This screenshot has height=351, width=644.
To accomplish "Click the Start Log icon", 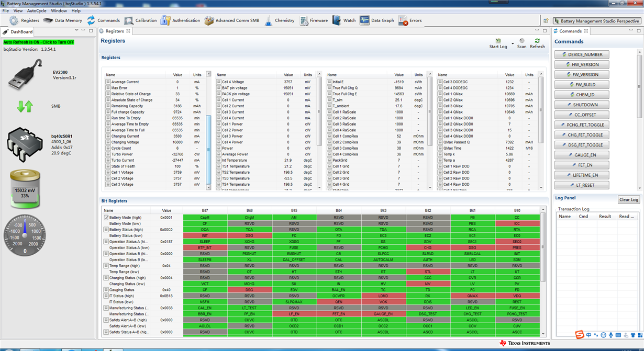I will point(498,41).
